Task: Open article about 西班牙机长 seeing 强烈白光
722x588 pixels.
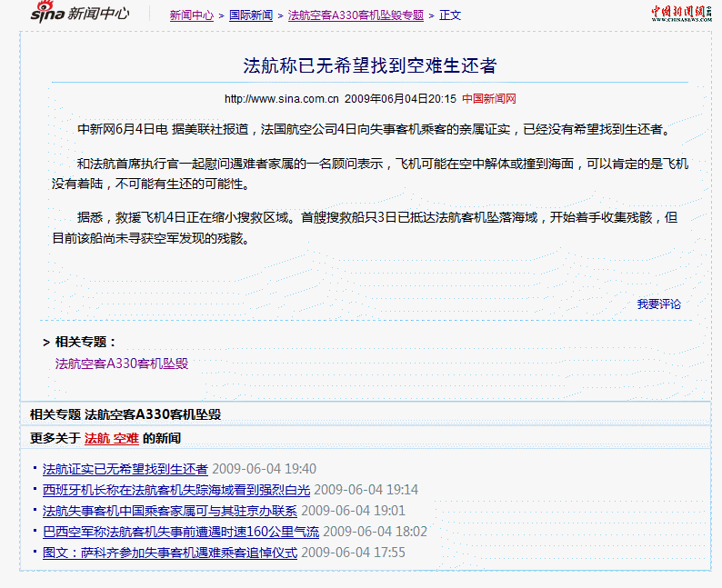Action: 176,490
